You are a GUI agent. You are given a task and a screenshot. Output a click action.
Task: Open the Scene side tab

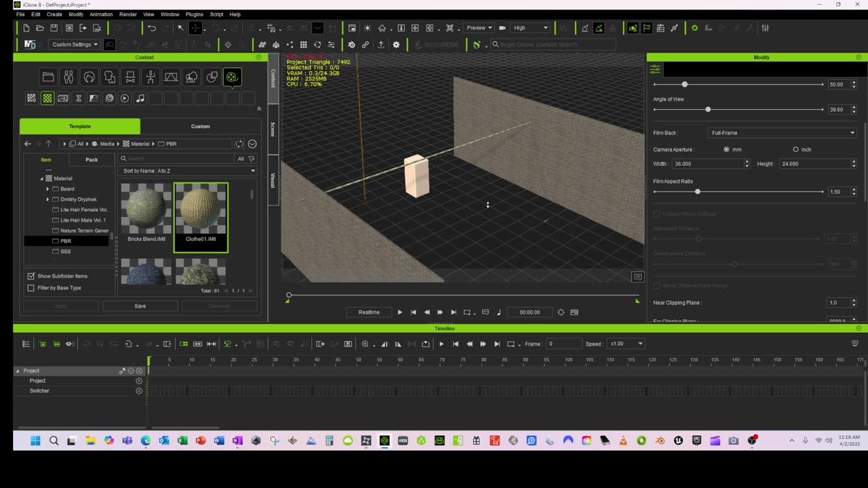[273, 129]
